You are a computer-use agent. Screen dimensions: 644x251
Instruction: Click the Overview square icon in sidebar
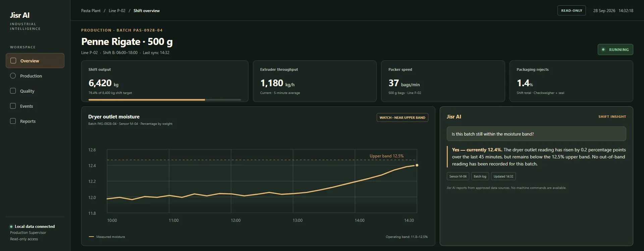click(13, 61)
